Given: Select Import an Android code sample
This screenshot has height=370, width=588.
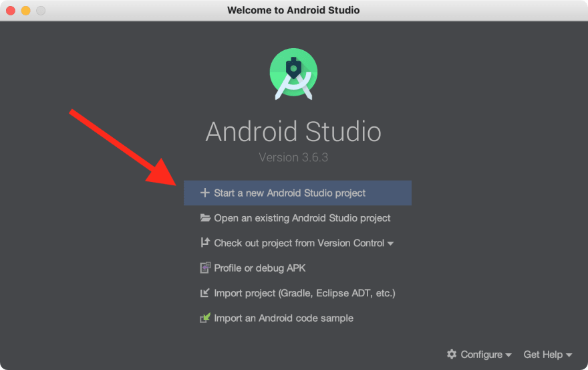Looking at the screenshot, I should coord(283,318).
